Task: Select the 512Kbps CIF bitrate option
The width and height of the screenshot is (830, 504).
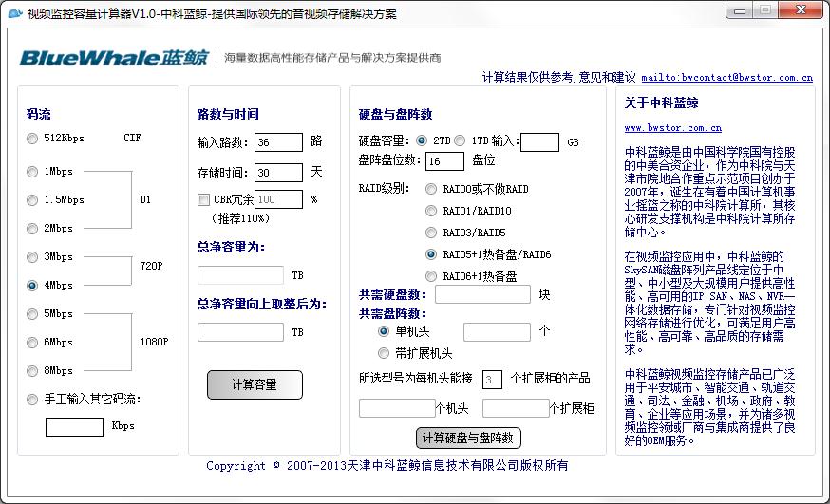Action: click(x=33, y=139)
